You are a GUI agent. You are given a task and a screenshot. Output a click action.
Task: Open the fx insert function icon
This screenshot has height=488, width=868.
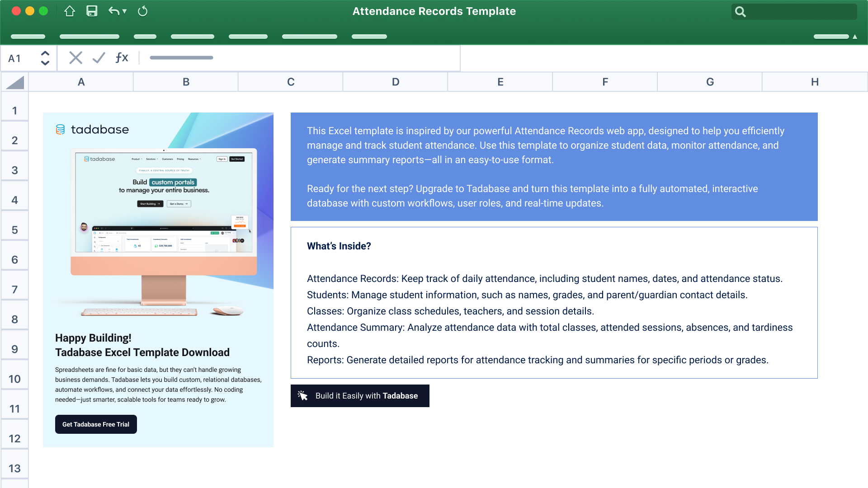pos(122,58)
